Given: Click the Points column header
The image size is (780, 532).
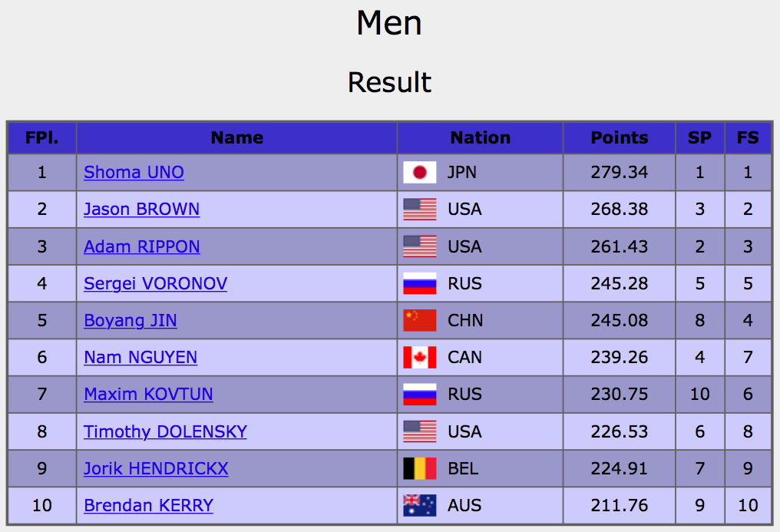Looking at the screenshot, I should (x=620, y=137).
